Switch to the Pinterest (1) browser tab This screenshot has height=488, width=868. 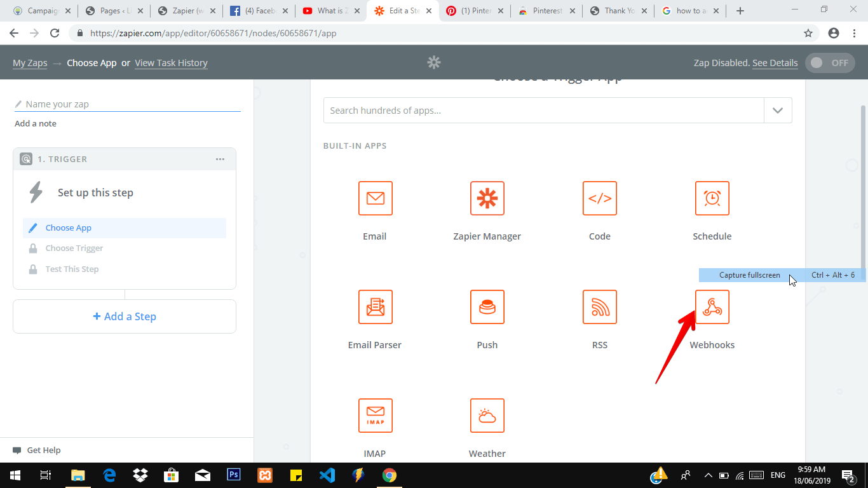point(476,11)
